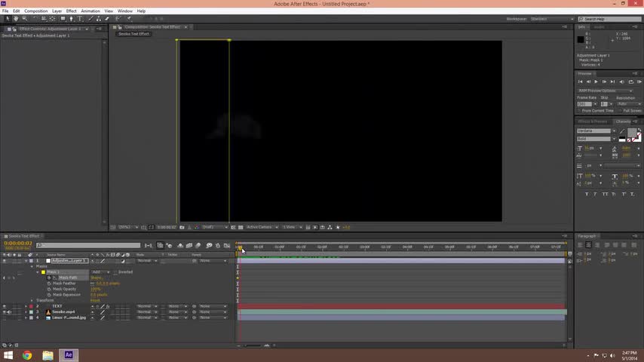
Task: Switch to Effects & Presets tab
Action: (x=592, y=121)
